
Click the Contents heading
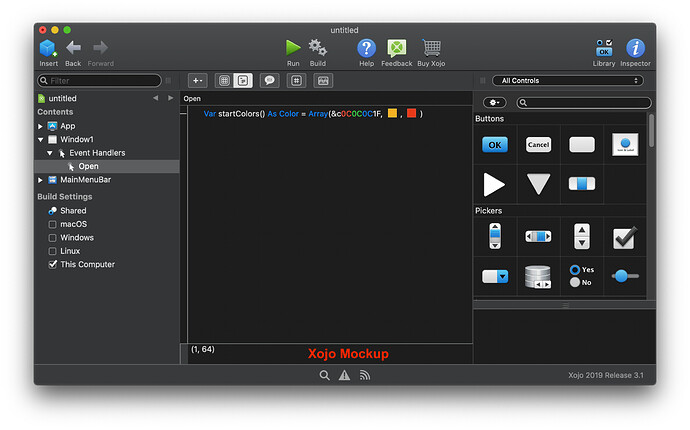[x=55, y=112]
